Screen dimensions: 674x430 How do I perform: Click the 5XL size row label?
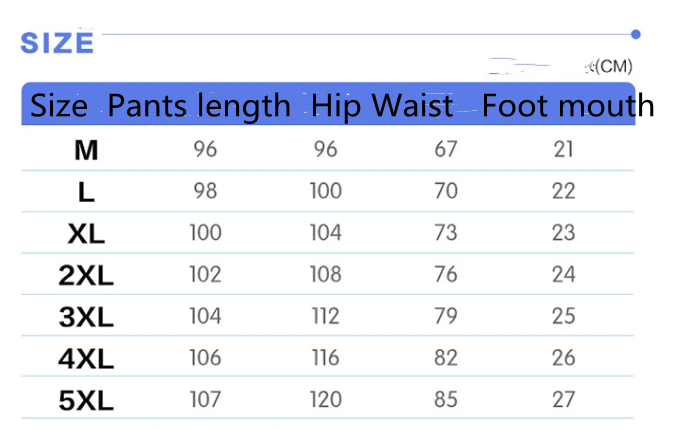(x=87, y=400)
